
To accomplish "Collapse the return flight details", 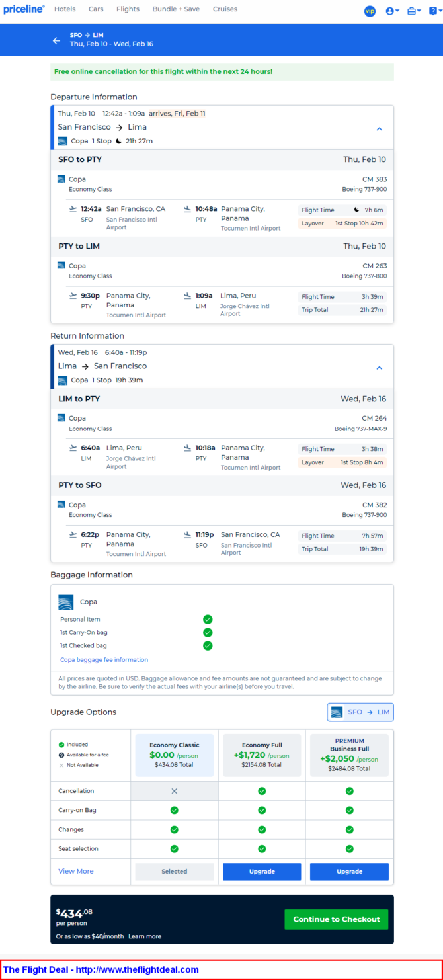I will pos(380,368).
